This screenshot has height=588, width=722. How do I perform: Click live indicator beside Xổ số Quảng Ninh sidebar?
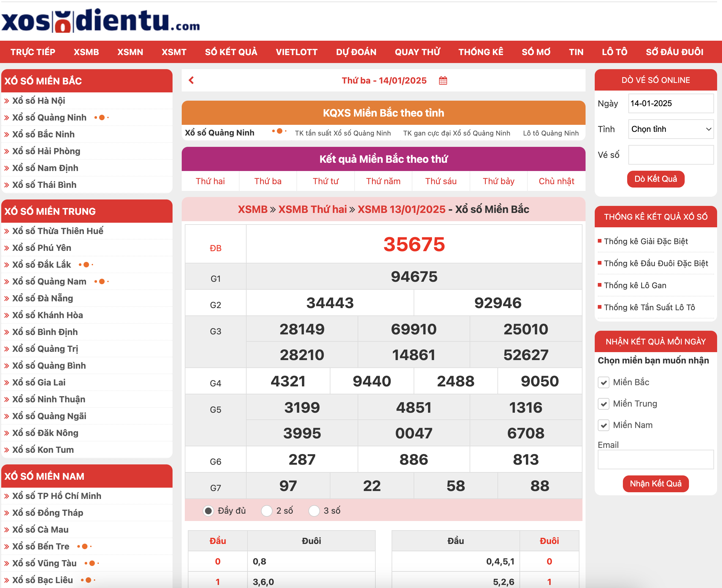click(102, 117)
